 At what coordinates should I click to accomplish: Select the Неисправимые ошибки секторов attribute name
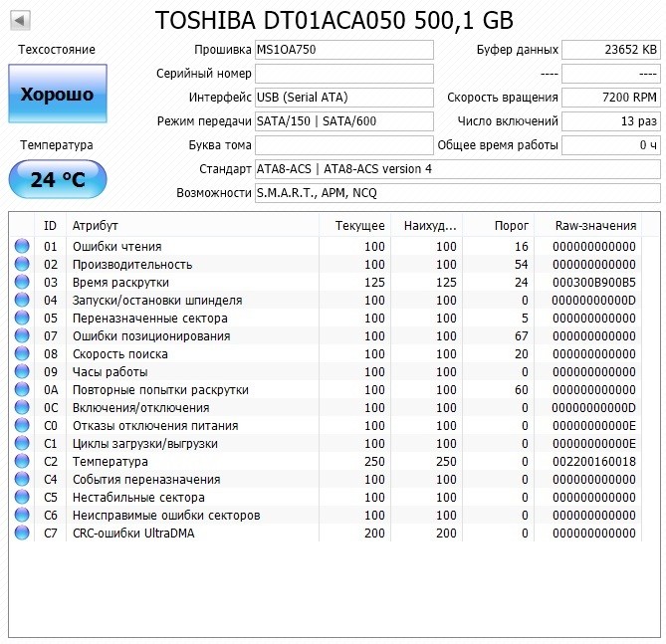[166, 516]
